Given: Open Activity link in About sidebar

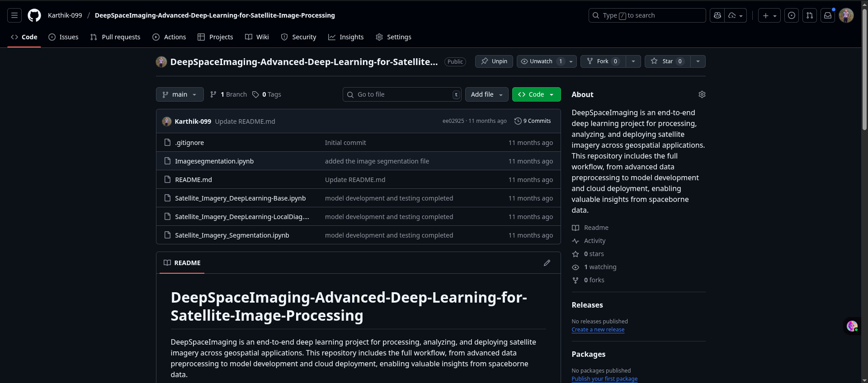Looking at the screenshot, I should pos(589,241).
